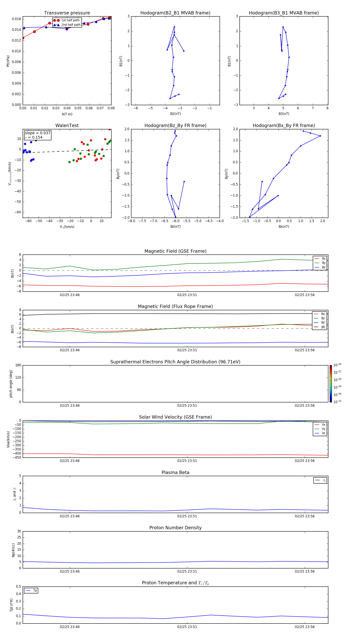Click the Hodogram(Bz_By FR frame) title

[175, 125]
